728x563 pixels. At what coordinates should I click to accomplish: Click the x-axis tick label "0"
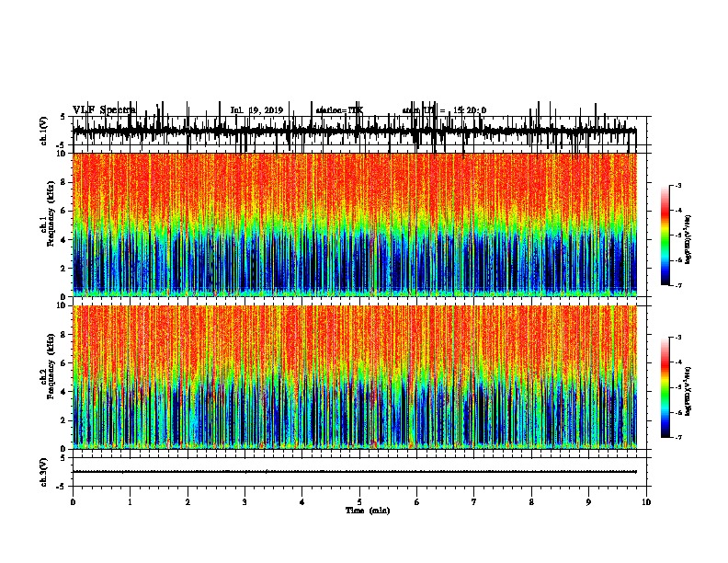coord(73,502)
